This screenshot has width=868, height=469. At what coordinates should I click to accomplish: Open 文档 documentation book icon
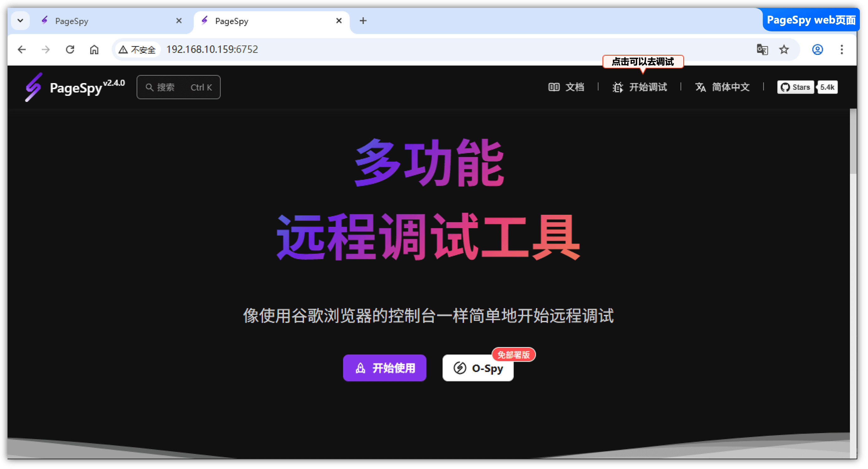pyautogui.click(x=554, y=87)
